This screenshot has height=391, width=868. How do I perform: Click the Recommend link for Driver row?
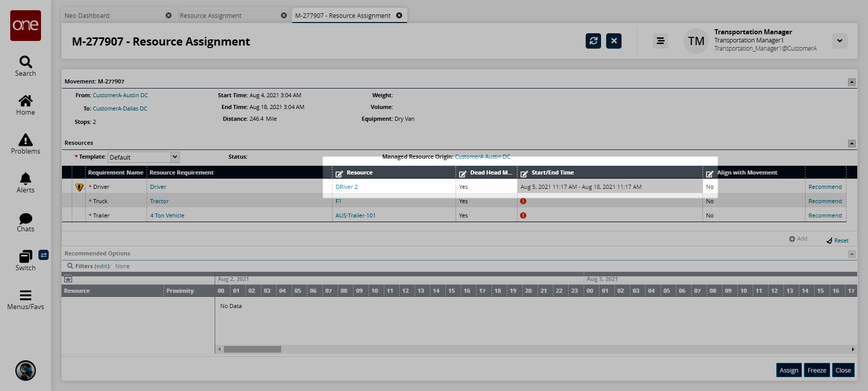coord(825,187)
